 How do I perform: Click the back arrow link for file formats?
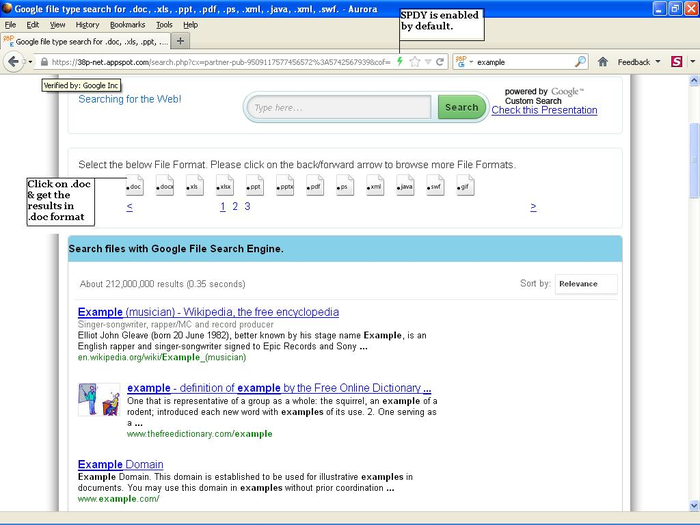coord(129,207)
